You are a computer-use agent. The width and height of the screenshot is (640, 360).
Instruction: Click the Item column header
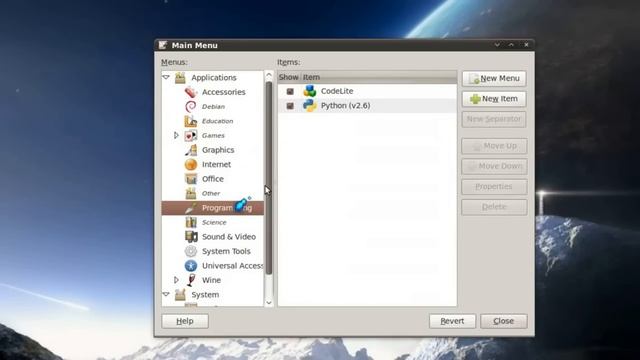[379, 77]
